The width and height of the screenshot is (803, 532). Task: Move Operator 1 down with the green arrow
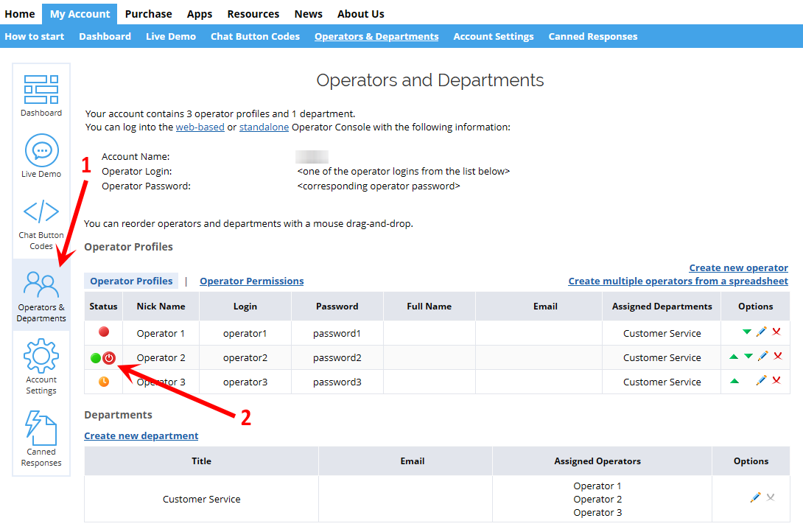(747, 332)
